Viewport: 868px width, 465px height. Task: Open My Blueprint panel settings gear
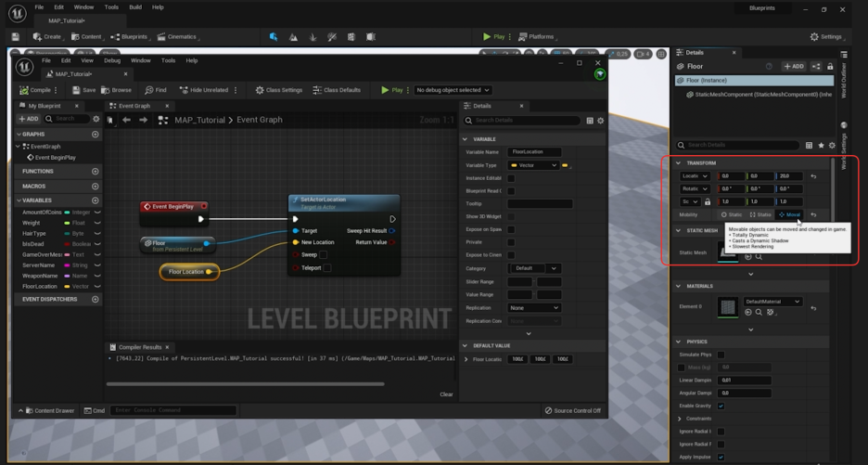pyautogui.click(x=96, y=119)
